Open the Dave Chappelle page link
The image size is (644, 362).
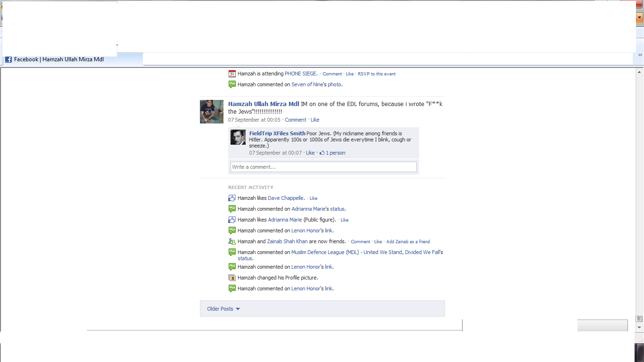click(x=286, y=198)
